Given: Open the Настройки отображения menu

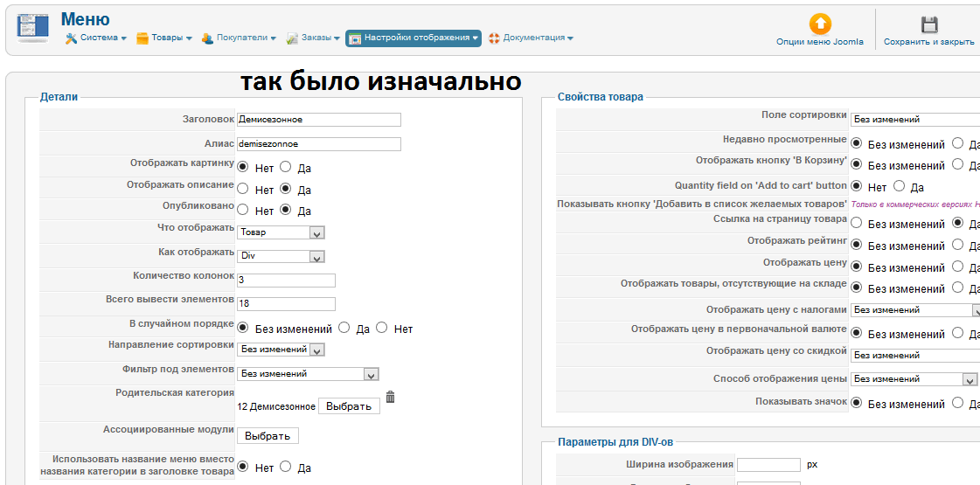Looking at the screenshot, I should point(414,38).
